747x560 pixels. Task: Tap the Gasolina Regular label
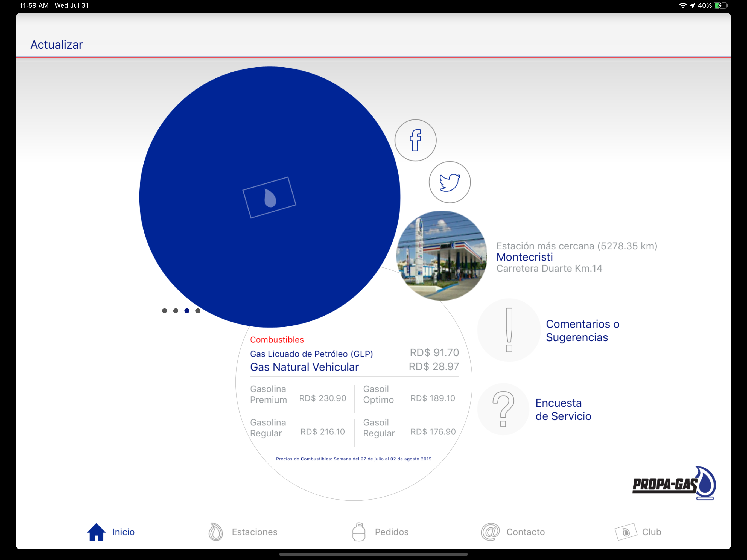[x=268, y=428]
